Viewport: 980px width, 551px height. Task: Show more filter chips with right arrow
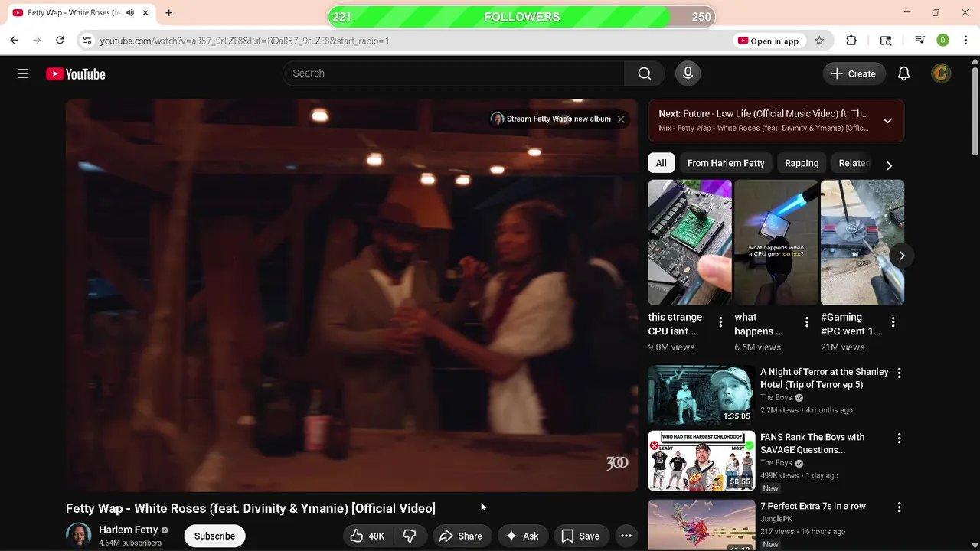(x=889, y=165)
